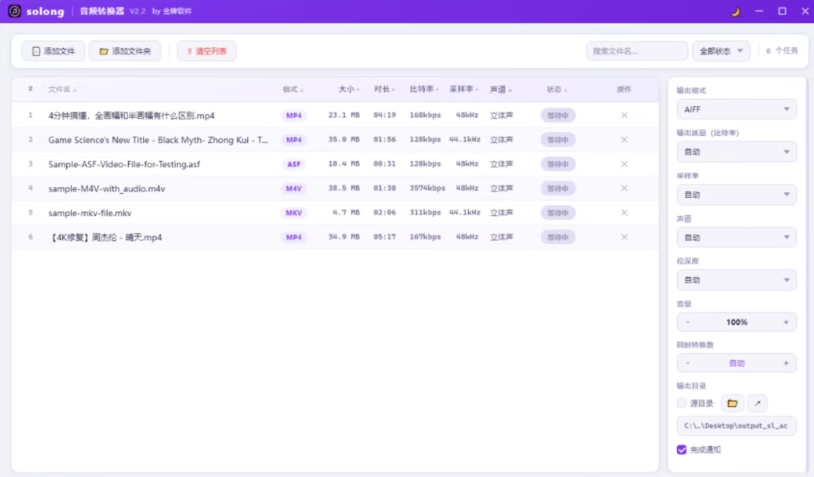814x477 pixels.
Task: Expand the 采样率 sample rate dropdown
Action: (x=736, y=194)
